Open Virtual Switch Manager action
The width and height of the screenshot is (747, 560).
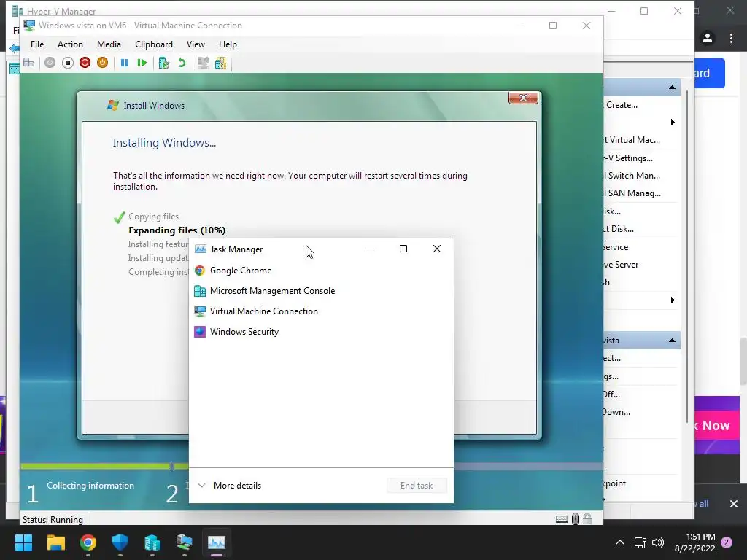(632, 176)
